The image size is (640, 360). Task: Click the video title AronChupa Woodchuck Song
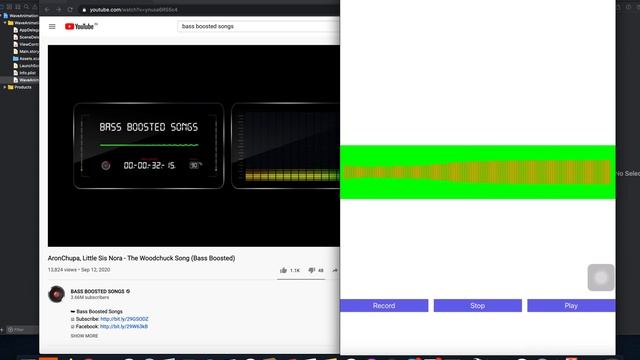coord(141,258)
